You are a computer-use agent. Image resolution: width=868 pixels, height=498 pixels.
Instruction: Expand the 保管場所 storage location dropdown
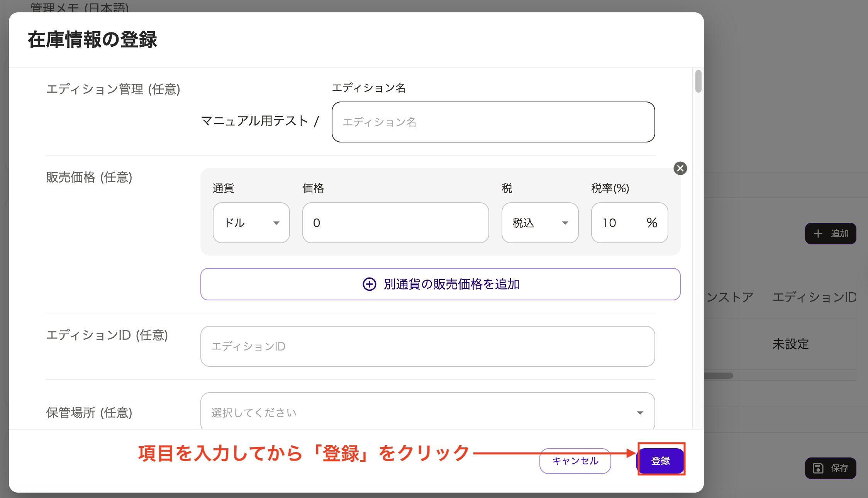427,412
